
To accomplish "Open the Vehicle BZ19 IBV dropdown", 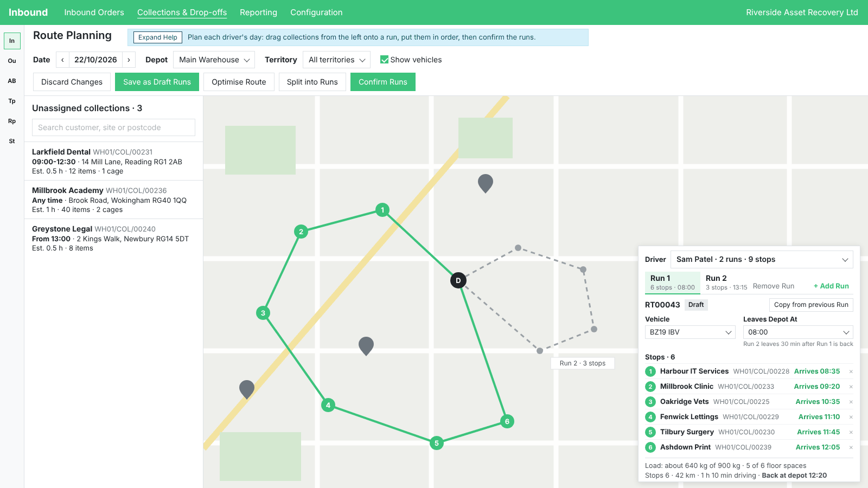I will click(690, 332).
